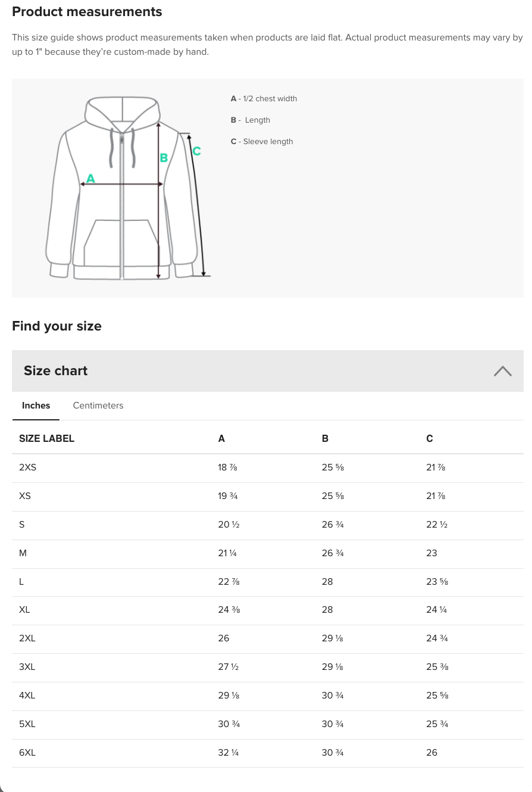
Task: Select the 6XL size row
Action: click(x=268, y=753)
